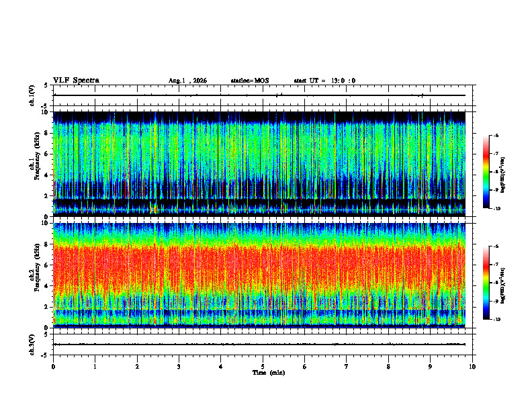Click ch.2 spectrogram frequency tick "8"
This screenshot has height=411, width=532.
[47, 244]
